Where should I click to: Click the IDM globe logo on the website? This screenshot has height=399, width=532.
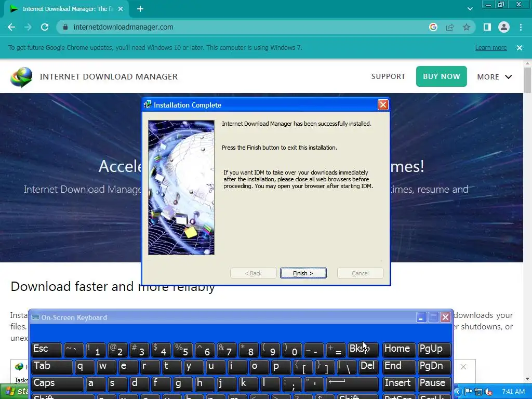(21, 77)
